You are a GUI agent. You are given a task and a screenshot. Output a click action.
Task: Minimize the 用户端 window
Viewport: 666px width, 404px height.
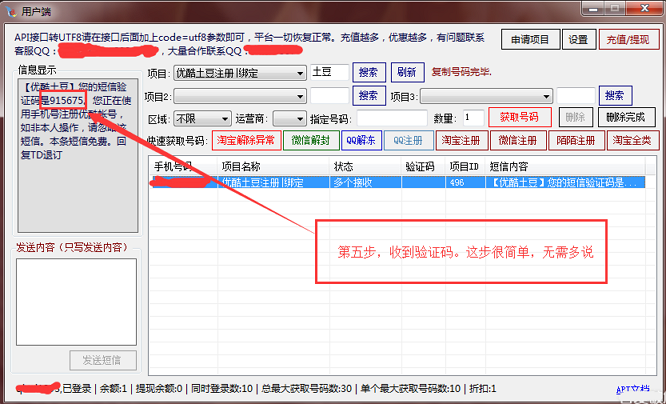[x=593, y=8]
